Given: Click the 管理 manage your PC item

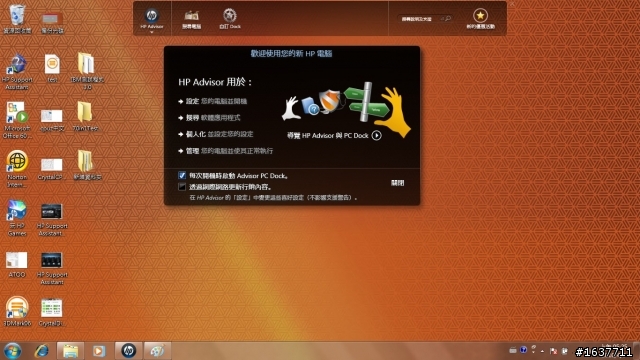Looking at the screenshot, I should pyautogui.click(x=226, y=151).
